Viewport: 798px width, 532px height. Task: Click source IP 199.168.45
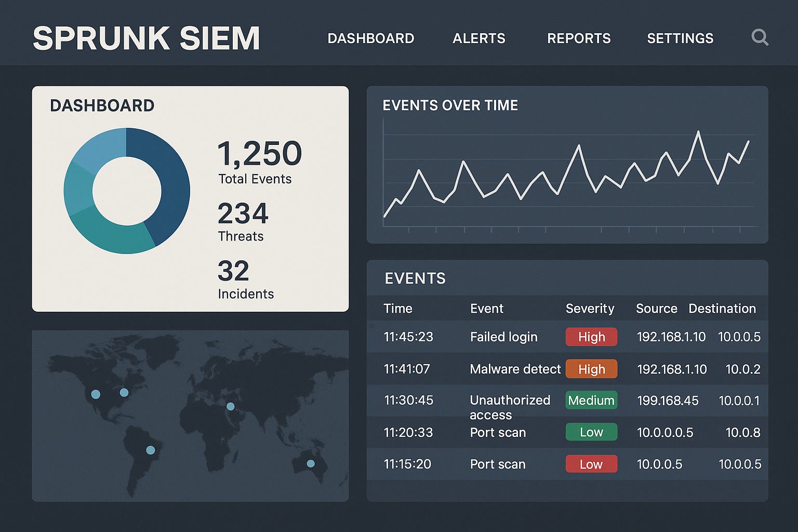click(x=668, y=401)
